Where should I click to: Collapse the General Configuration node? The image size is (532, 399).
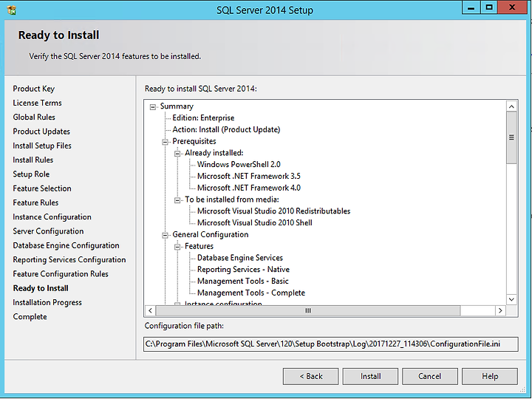[x=166, y=235]
